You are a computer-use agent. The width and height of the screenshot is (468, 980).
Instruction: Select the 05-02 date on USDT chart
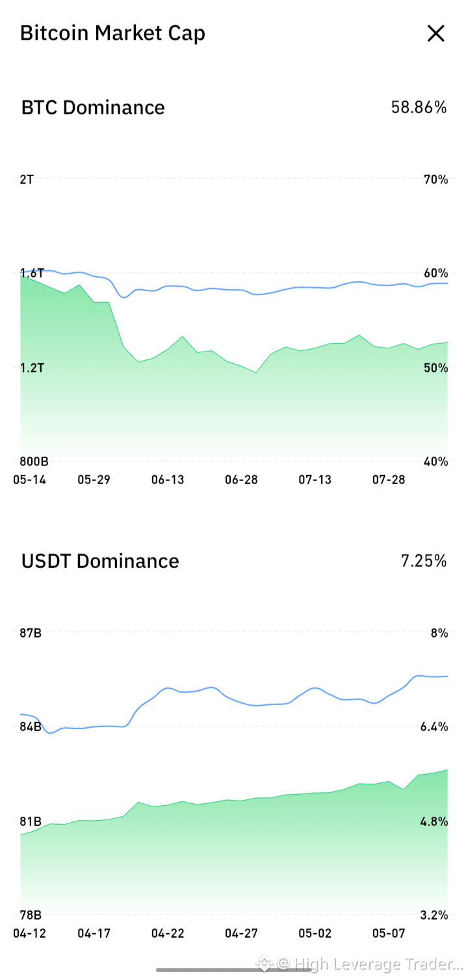coord(315,933)
